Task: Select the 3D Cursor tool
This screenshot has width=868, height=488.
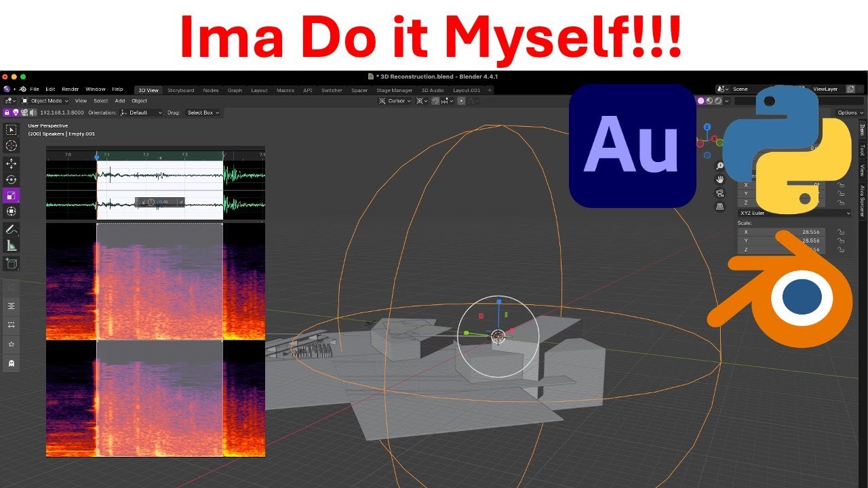Action: tap(12, 146)
